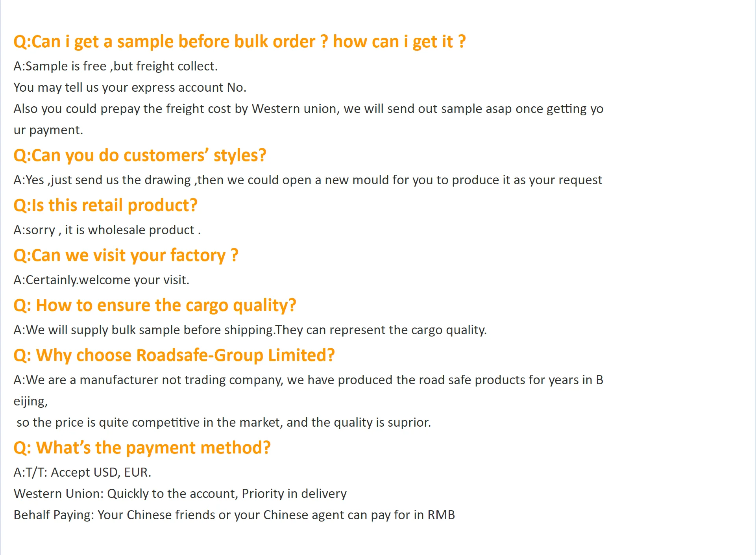Screen dimensions: 756x555
Task: Click the 'T/T: Accept USD, EUR.' line
Action: [x=82, y=472]
